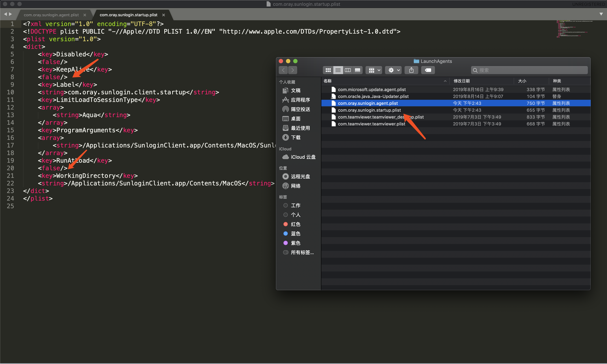607x364 pixels.
Task: Close the com.oray.sunlogin.startup.plist tab
Action: [x=164, y=15]
